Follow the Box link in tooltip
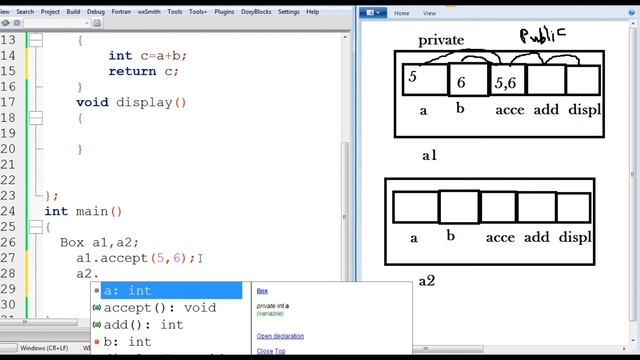 click(262, 291)
